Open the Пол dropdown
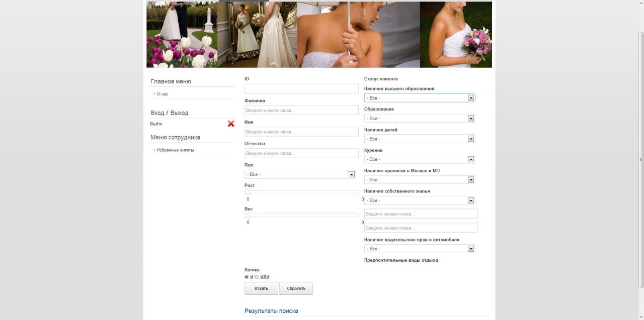This screenshot has width=644, height=320. pyautogui.click(x=300, y=174)
